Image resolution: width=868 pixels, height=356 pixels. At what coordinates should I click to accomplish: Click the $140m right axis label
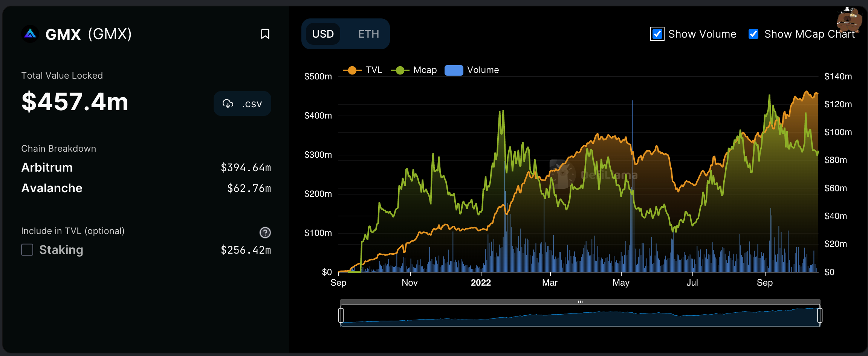click(x=838, y=76)
